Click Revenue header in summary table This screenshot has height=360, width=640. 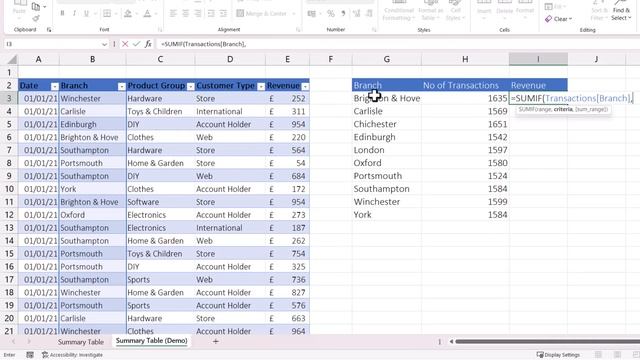(x=538, y=85)
